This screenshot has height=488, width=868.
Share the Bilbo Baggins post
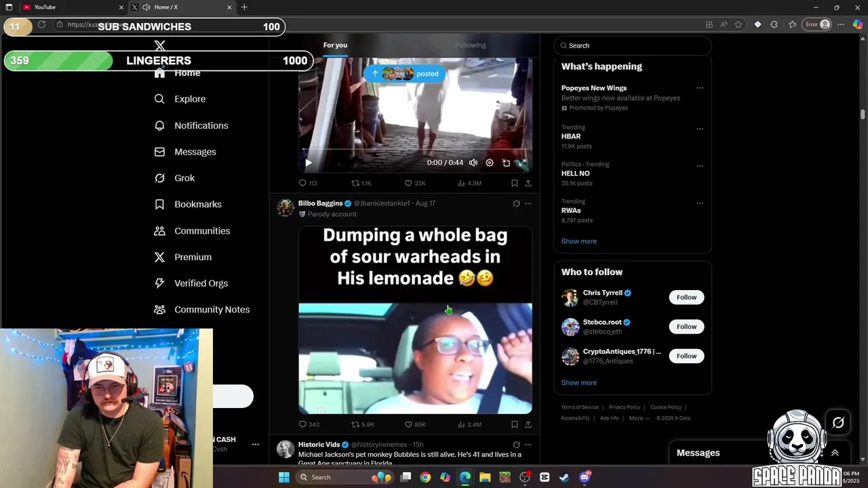528,424
